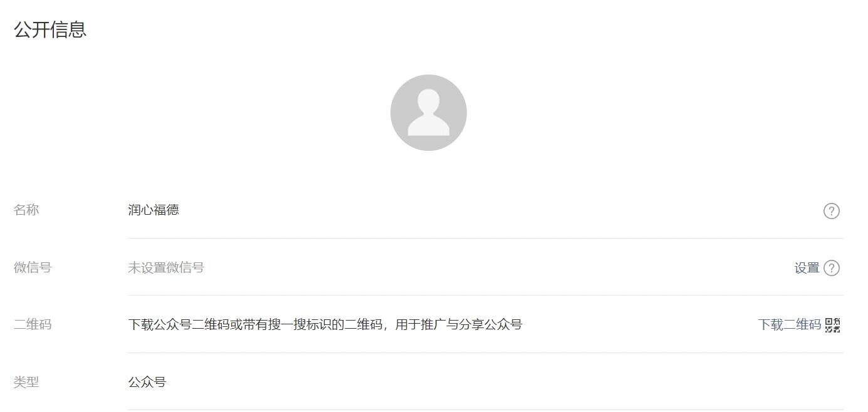Click the question mark right of 润心福德
The image size is (868, 412).
pos(832,211)
